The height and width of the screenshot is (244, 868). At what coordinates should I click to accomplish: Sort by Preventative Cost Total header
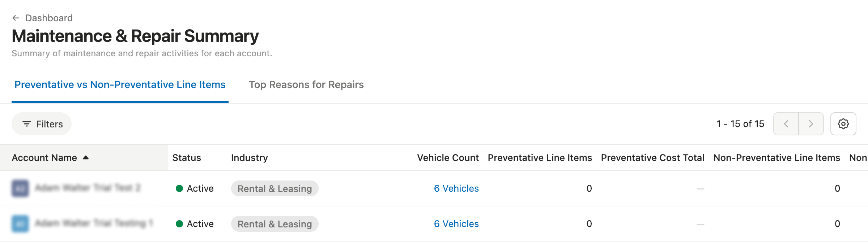point(652,158)
